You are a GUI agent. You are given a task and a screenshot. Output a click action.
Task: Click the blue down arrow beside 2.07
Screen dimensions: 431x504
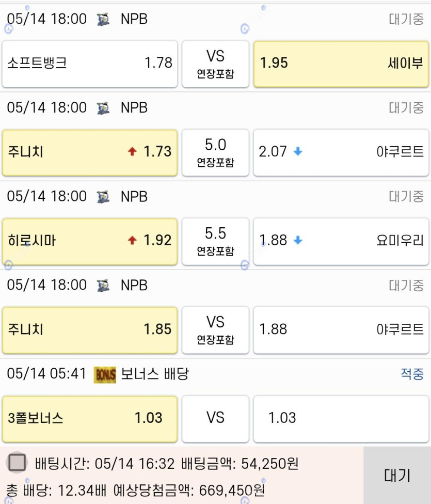point(298,151)
